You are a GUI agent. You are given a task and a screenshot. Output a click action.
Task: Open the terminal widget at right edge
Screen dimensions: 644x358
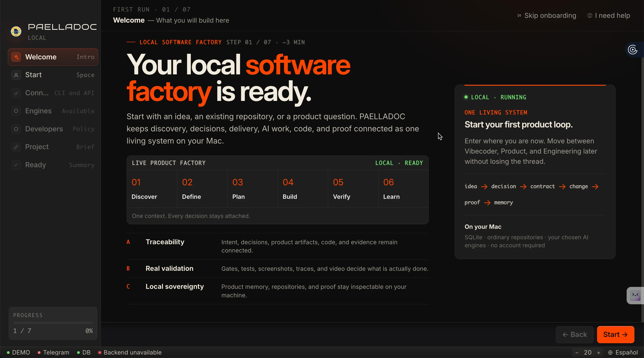coord(635,295)
